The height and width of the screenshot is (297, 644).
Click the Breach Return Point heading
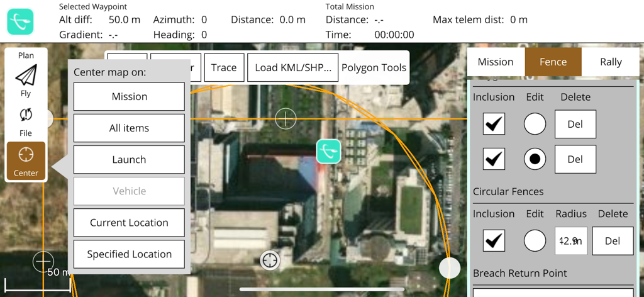tap(520, 273)
